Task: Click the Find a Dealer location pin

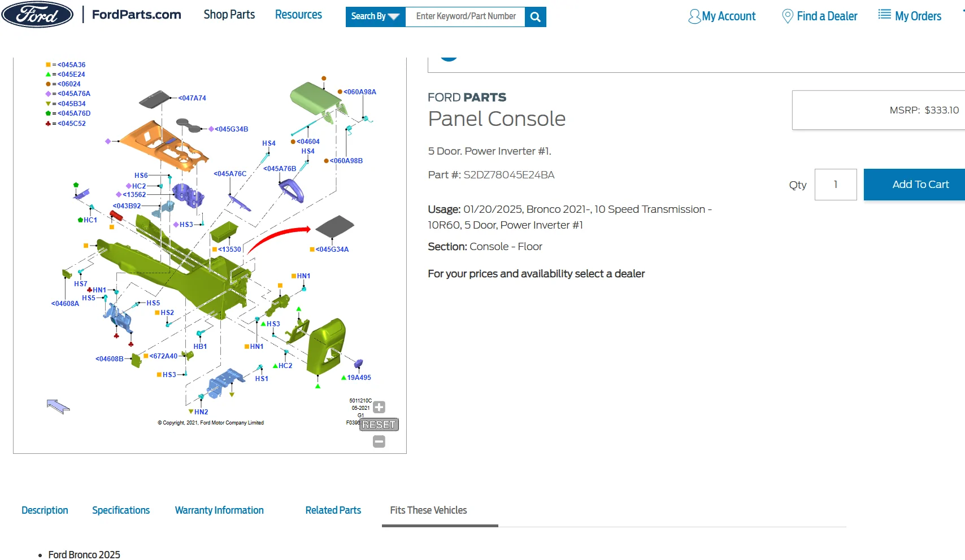Action: (787, 16)
